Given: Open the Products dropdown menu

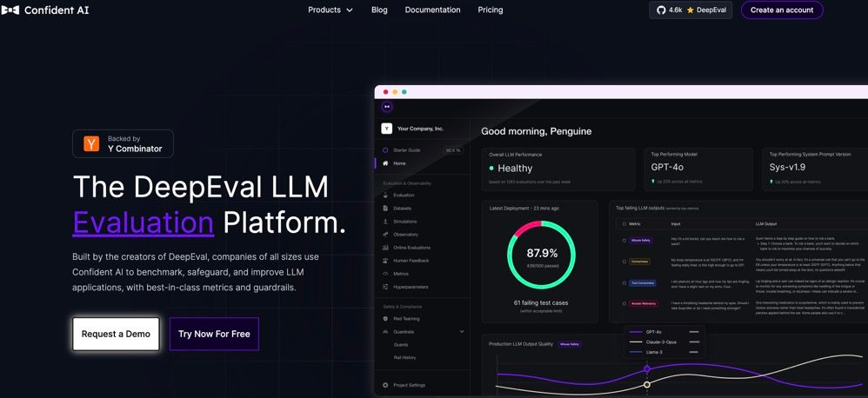Looking at the screenshot, I should 331,10.
